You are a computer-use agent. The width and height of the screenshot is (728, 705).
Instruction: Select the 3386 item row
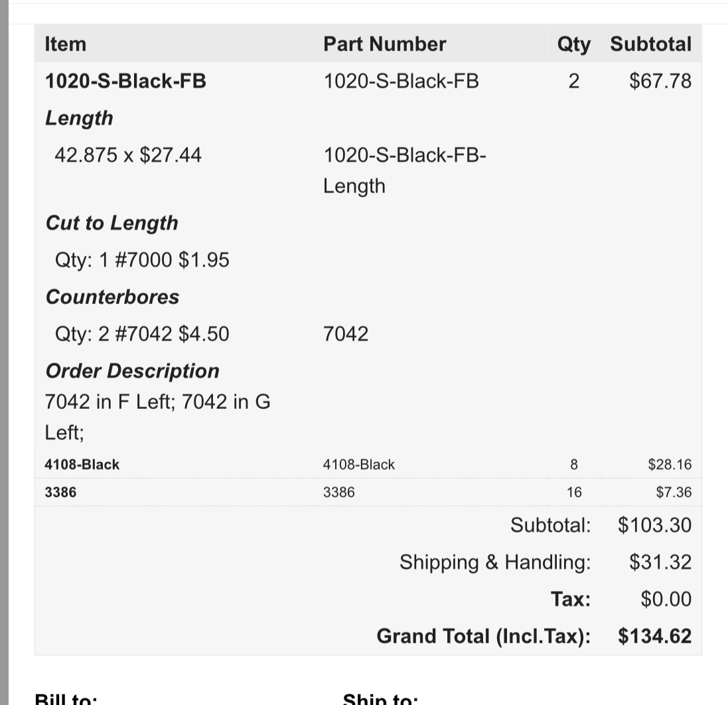pos(368,493)
